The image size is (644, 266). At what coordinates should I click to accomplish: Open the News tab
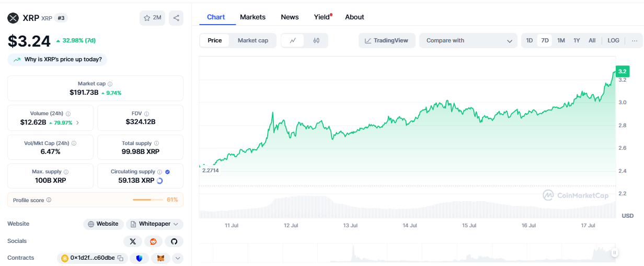[290, 17]
